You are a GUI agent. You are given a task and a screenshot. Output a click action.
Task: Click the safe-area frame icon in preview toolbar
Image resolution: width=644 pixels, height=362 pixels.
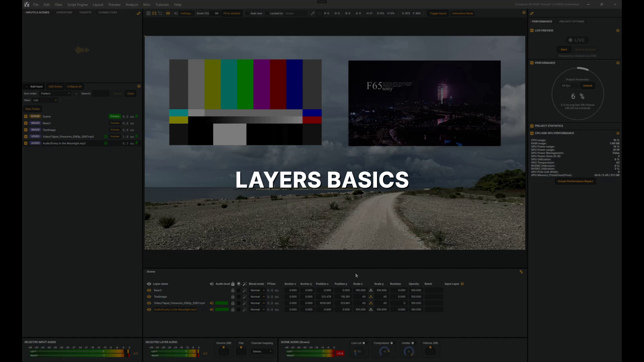coord(154,13)
